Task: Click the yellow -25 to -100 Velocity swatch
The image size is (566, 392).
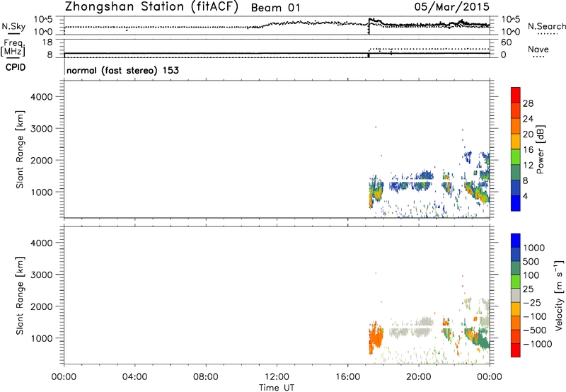Action: pyautogui.click(x=516, y=309)
